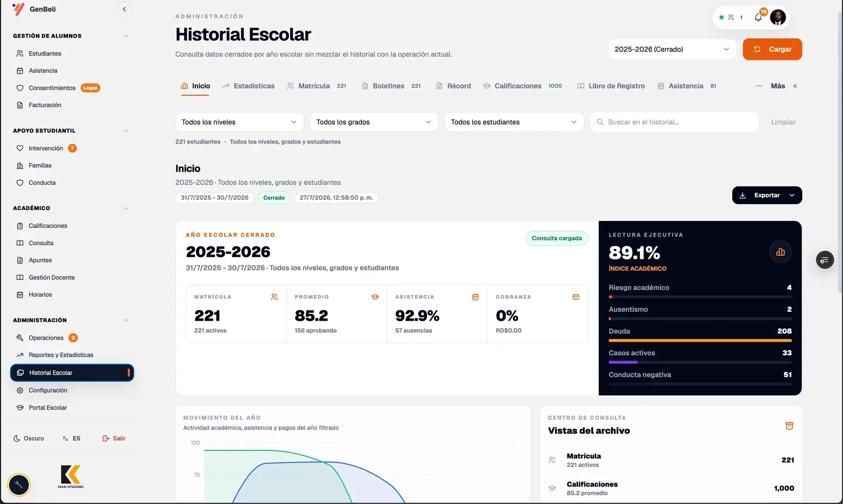Click the search magnifier icon
This screenshot has width=843, height=504.
pyautogui.click(x=600, y=122)
